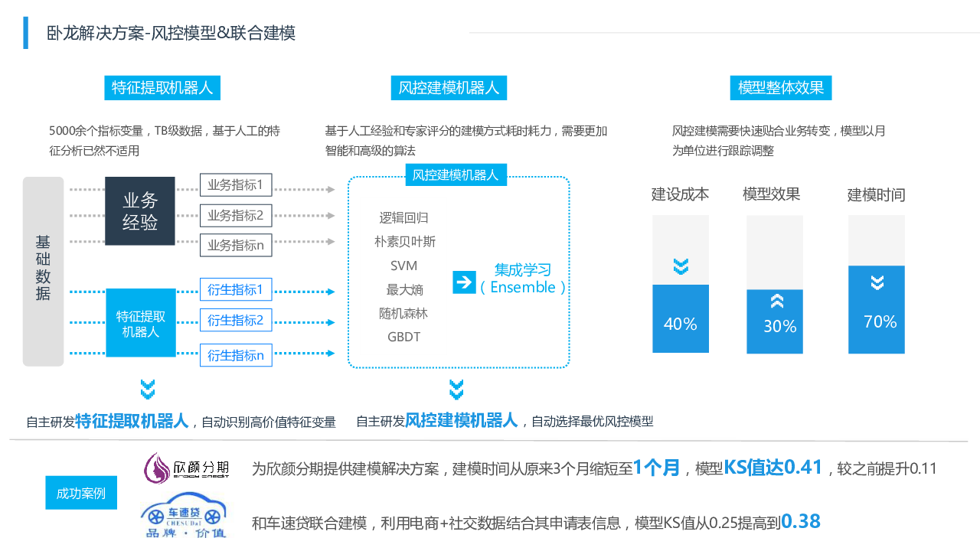Click the 车速贷 car logo
The width and height of the screenshot is (980, 551).
click(x=185, y=517)
